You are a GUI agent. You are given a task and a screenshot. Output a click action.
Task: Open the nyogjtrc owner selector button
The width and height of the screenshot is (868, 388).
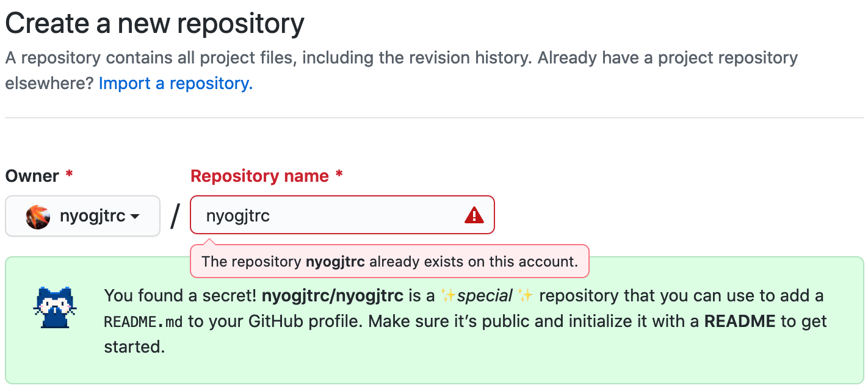[82, 216]
